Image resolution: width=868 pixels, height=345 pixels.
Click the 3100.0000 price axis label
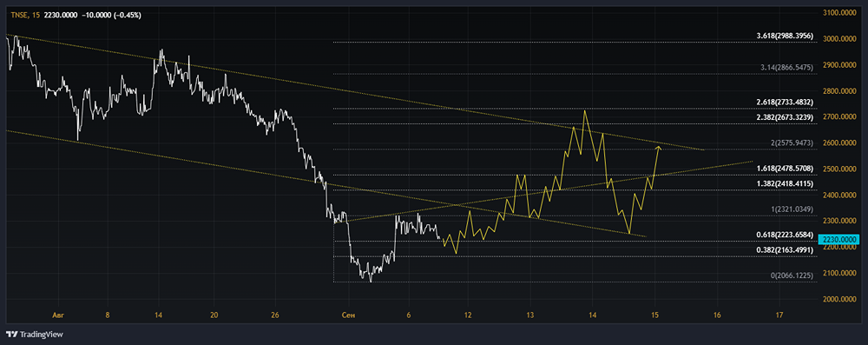pos(838,12)
